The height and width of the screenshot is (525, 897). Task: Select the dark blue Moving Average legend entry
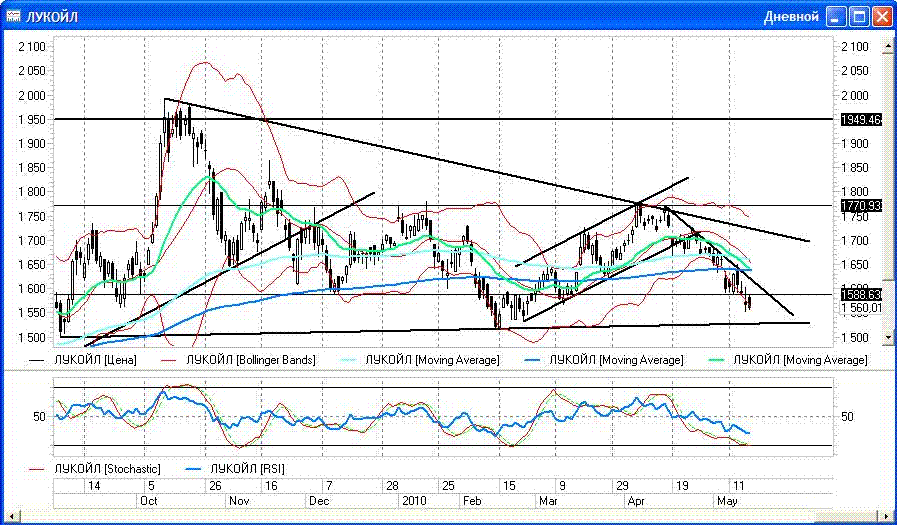pos(604,360)
